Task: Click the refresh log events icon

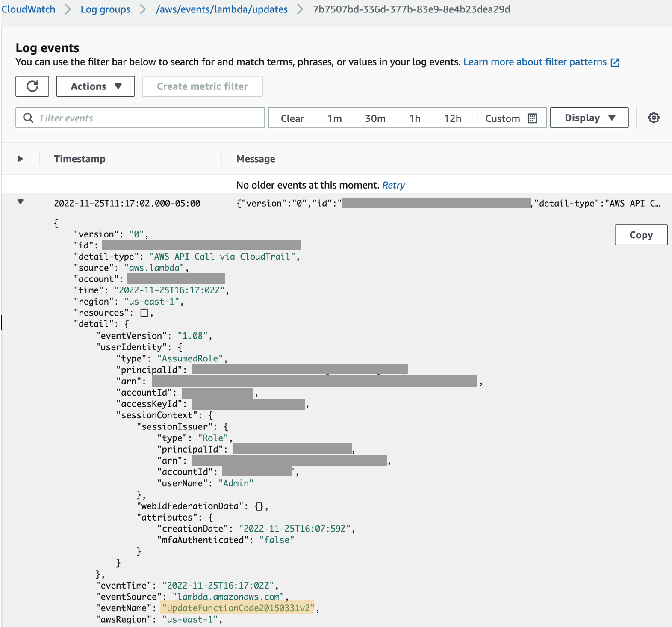Action: coord(32,86)
